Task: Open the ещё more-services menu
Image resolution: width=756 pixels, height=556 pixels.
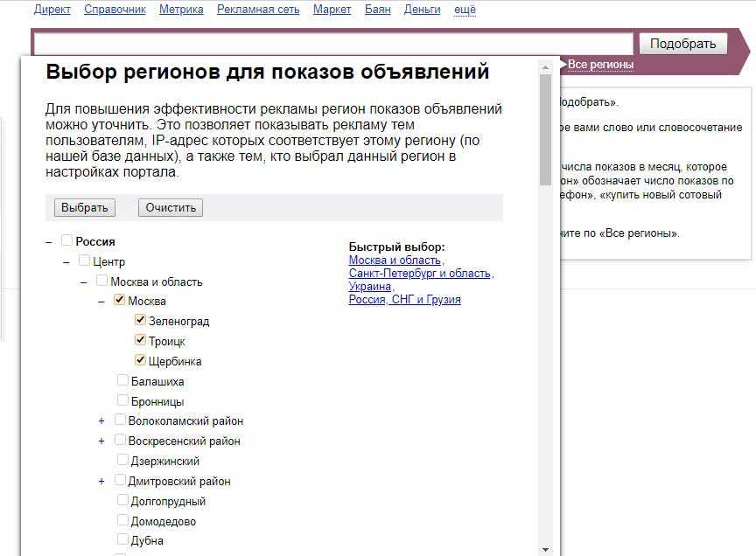Action: coord(465,10)
